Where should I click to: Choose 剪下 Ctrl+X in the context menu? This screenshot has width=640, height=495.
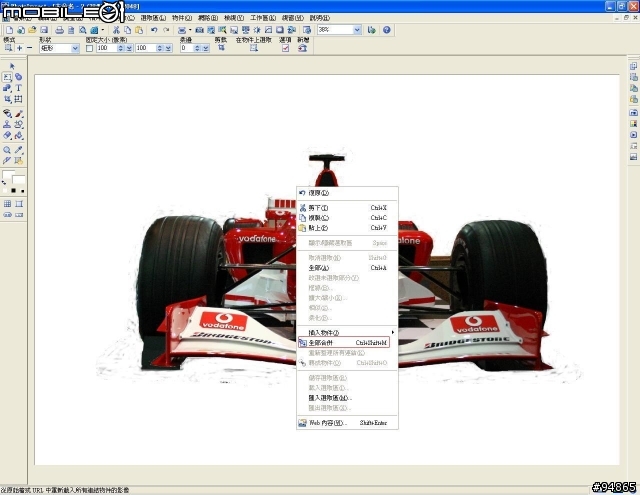(x=347, y=208)
